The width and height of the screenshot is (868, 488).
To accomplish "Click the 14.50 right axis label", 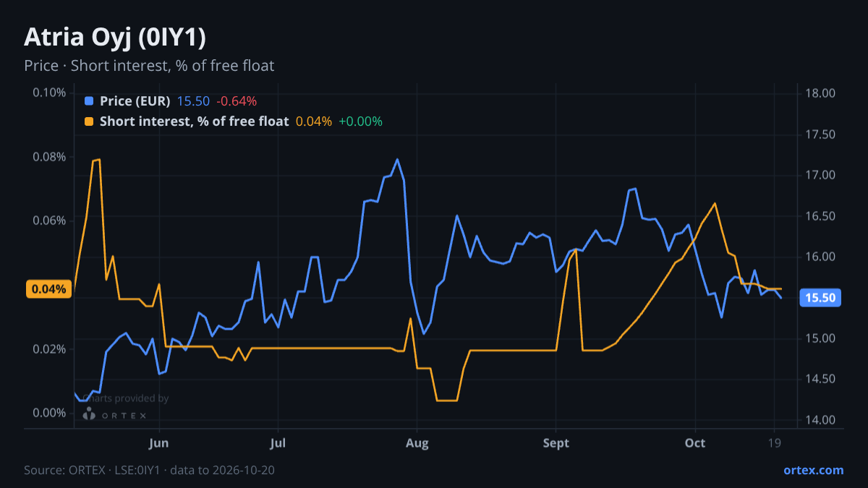I will click(820, 379).
